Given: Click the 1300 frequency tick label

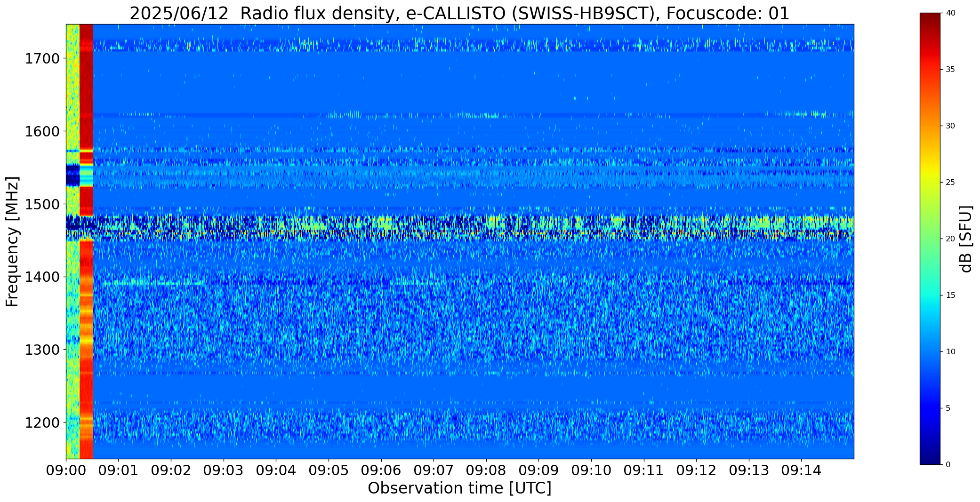Looking at the screenshot, I should [x=42, y=350].
